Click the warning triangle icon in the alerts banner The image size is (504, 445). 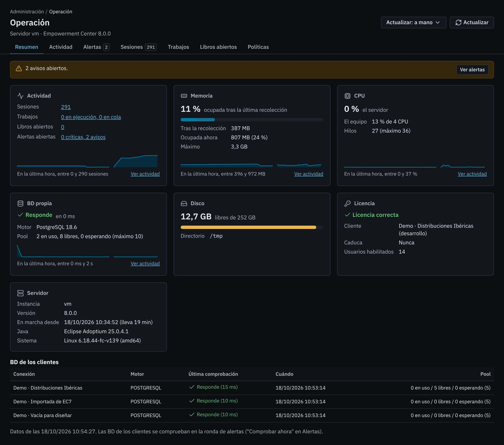tap(19, 69)
